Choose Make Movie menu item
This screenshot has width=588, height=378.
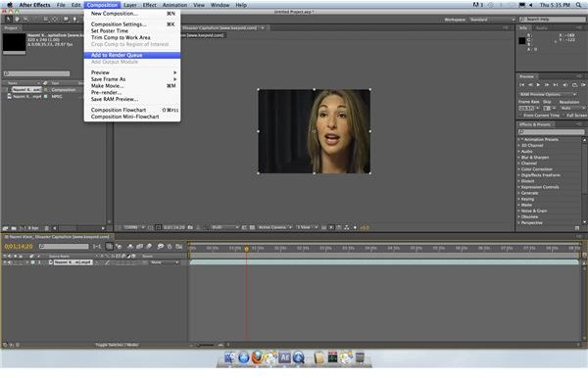point(132,86)
